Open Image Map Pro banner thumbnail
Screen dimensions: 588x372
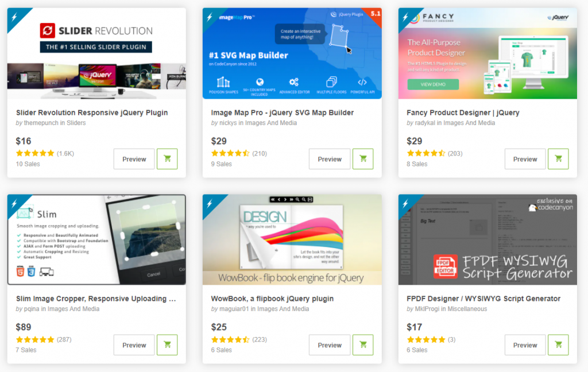coord(292,53)
